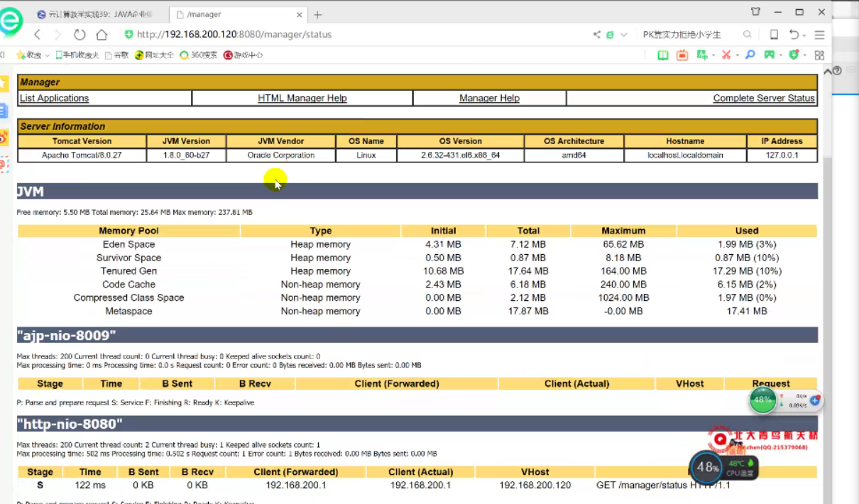
Task: Expand the browser engine mode chevron
Action: tap(623, 35)
